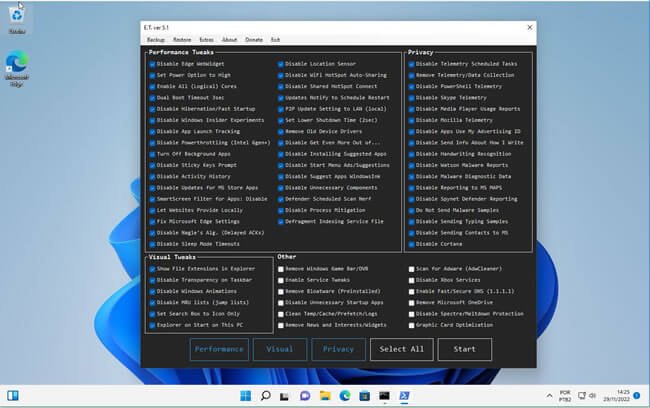The width and height of the screenshot is (650, 408).
Task: Click the Exit menu item
Action: point(275,39)
